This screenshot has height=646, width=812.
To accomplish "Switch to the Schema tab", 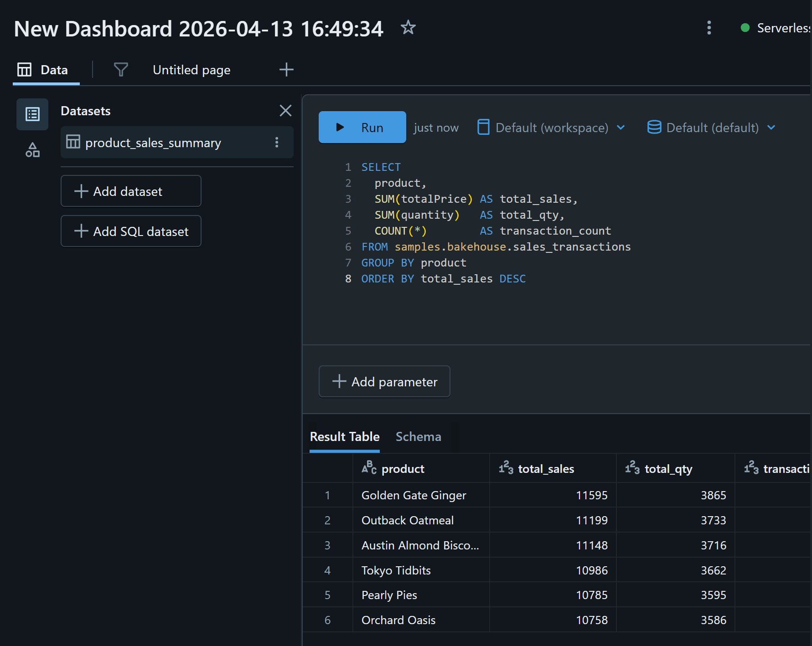I will click(x=418, y=437).
